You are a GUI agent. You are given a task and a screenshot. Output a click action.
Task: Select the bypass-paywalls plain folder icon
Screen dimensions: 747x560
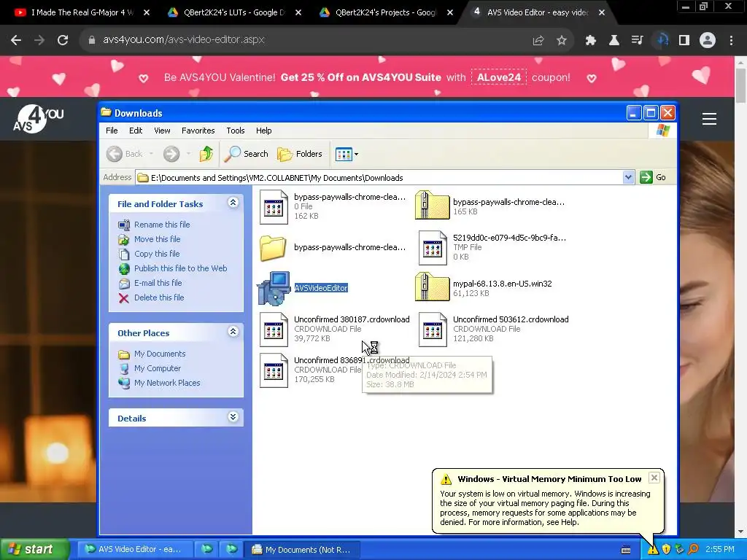(x=273, y=248)
